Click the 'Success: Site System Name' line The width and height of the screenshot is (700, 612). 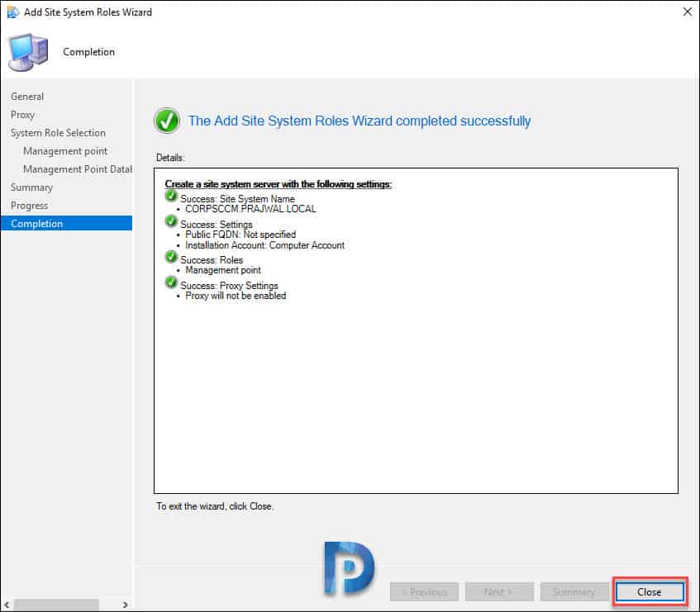point(237,199)
